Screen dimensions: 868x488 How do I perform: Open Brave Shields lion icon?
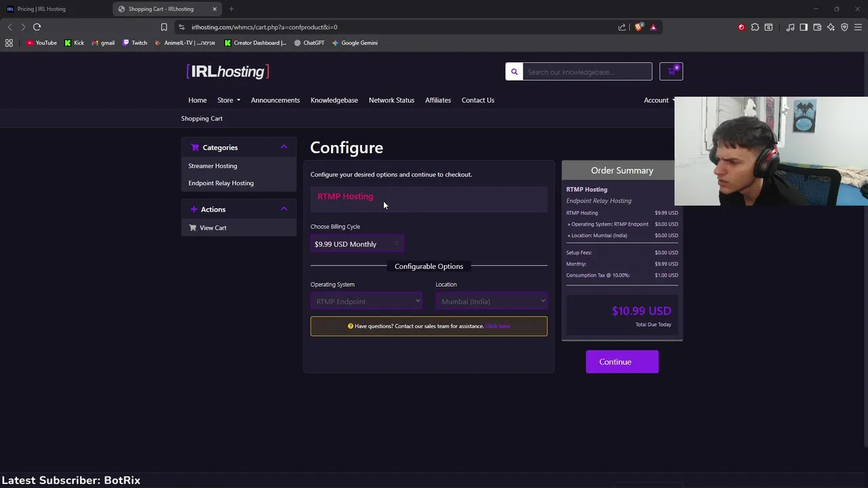[639, 27]
